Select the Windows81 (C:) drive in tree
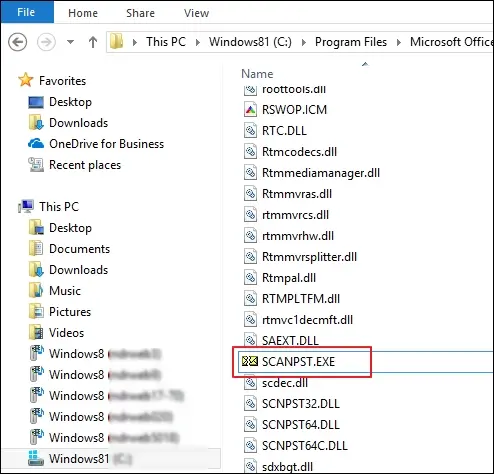 (x=90, y=459)
